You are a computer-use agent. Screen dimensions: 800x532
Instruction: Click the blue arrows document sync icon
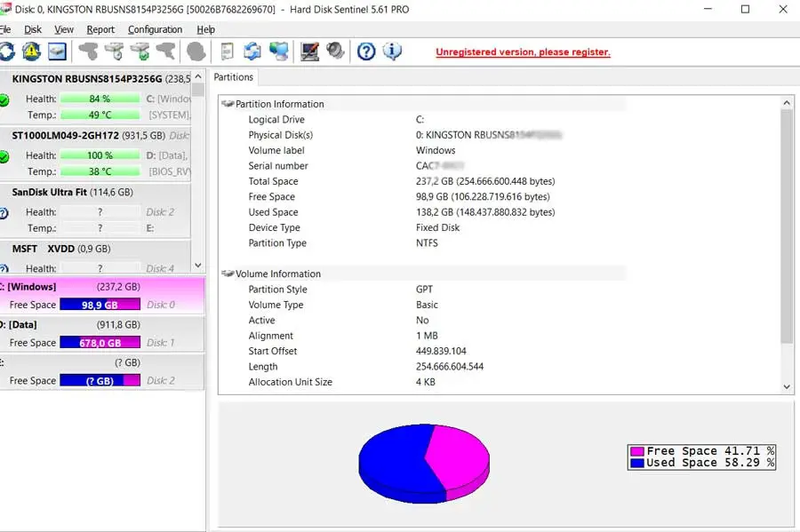point(252,51)
